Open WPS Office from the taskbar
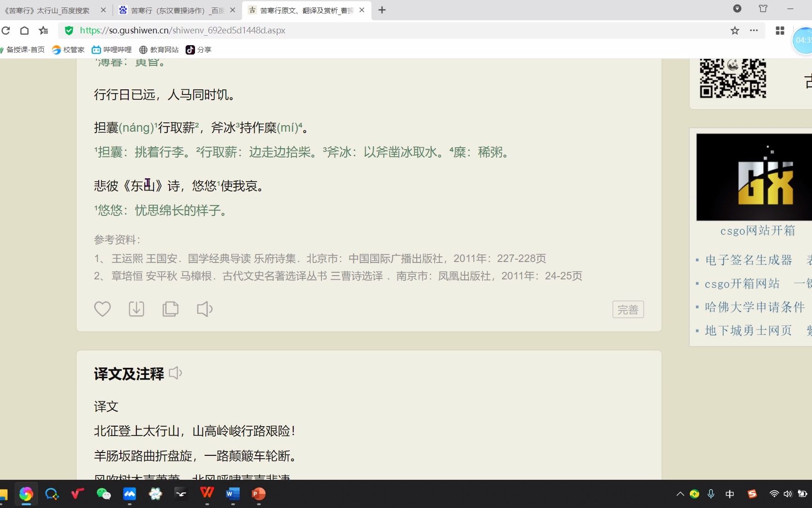This screenshot has width=812, height=508. coord(207,493)
